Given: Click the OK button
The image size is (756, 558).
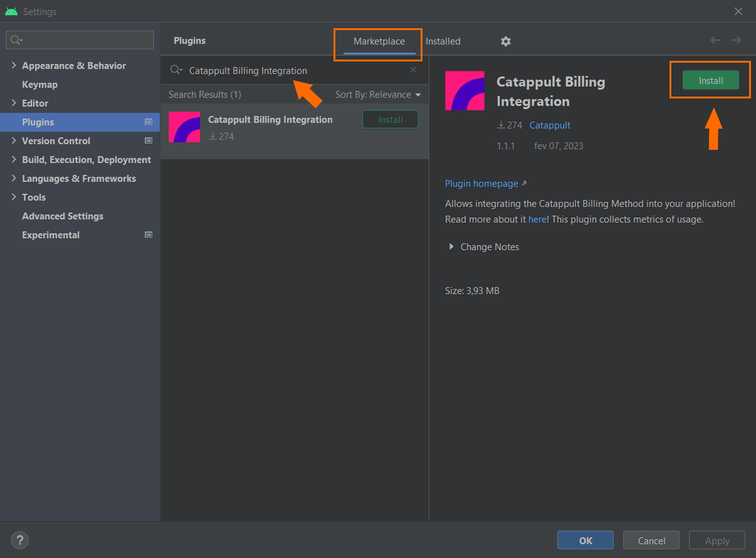Looking at the screenshot, I should coord(585,540).
